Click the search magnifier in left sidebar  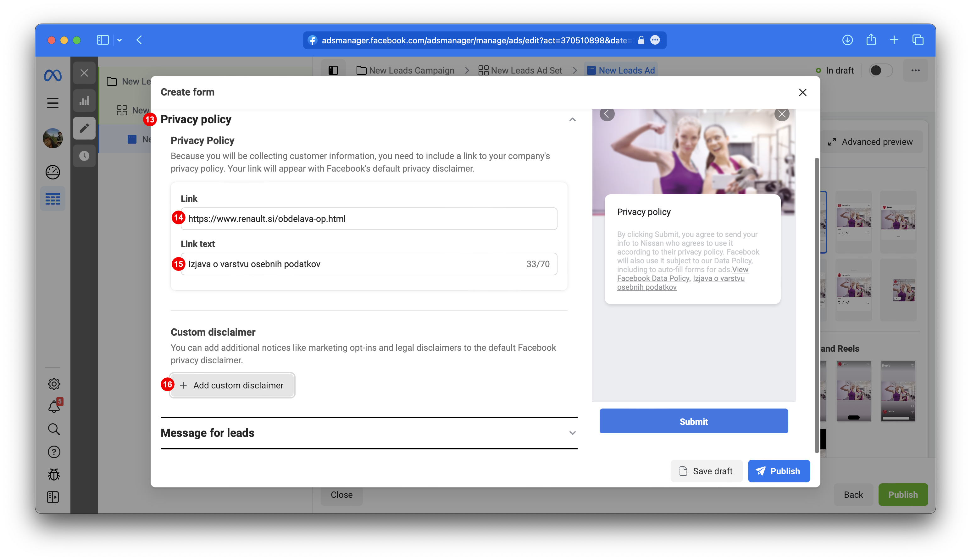click(54, 429)
